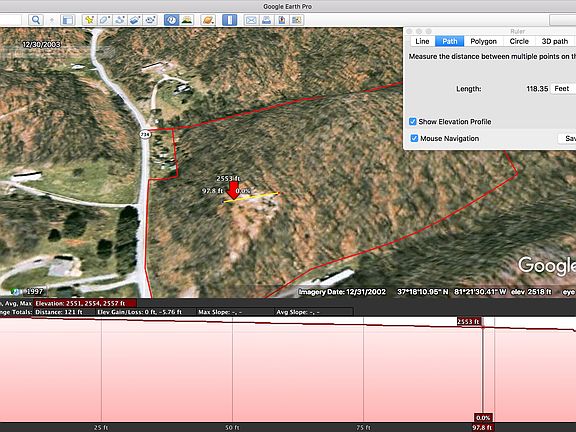Viewport: 576px width, 432px height.
Task: Click the Record a Tour icon
Action: coord(150,20)
